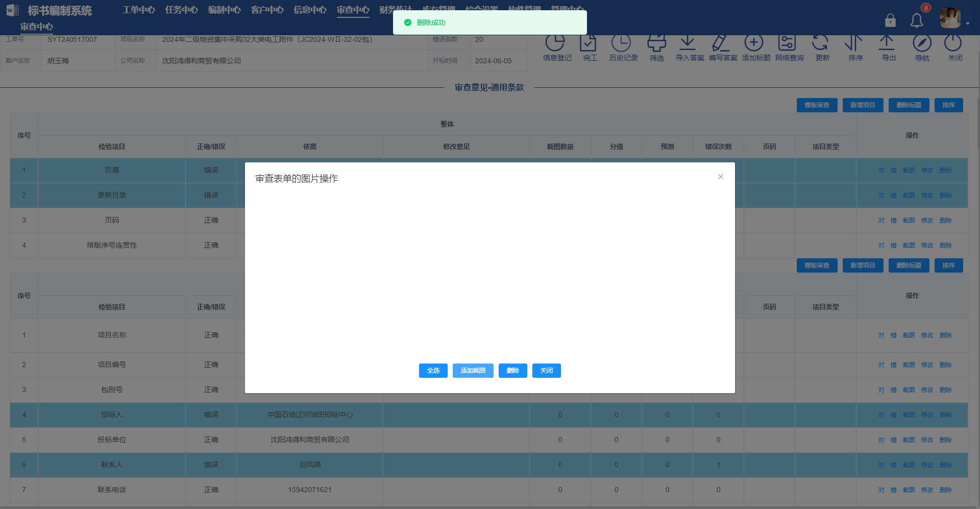Click the 对 link in the 投标单位 row

[881, 440]
